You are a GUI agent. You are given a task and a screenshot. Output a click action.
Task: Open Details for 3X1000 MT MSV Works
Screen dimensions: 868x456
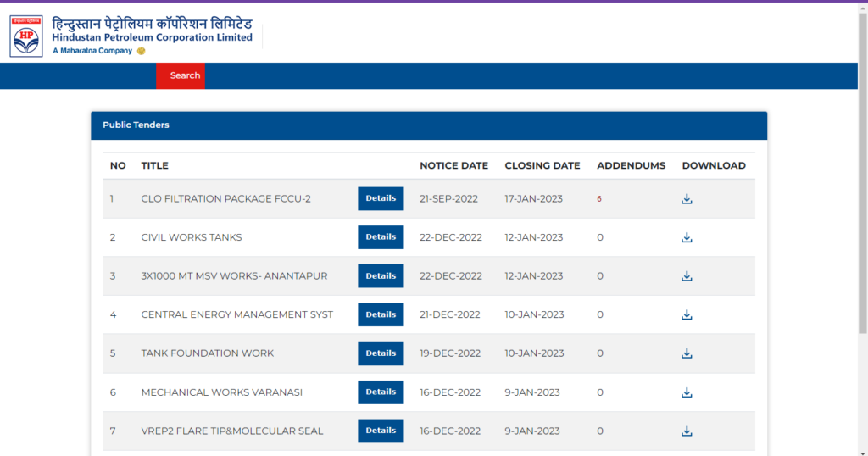pyautogui.click(x=381, y=276)
